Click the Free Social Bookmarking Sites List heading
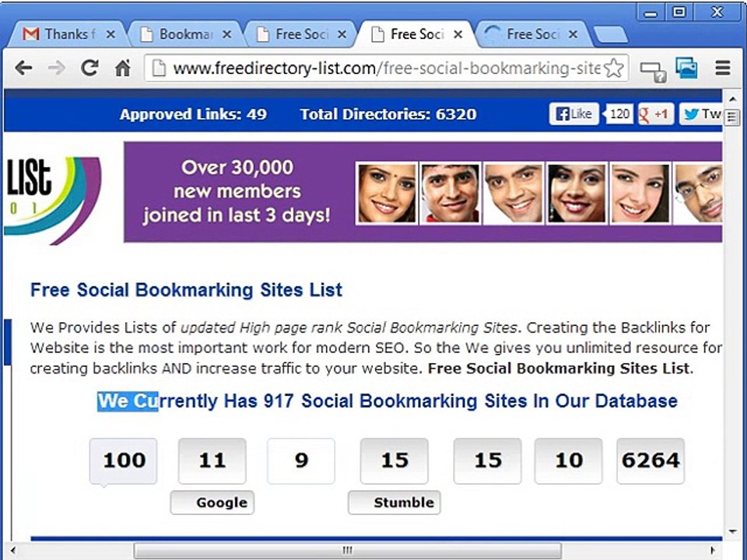747x560 pixels. pos(186,289)
